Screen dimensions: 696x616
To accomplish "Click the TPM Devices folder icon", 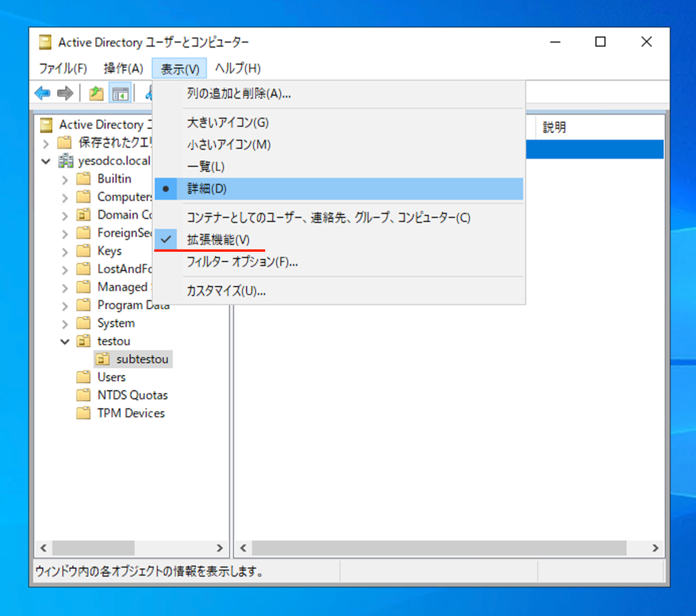I will [x=84, y=414].
